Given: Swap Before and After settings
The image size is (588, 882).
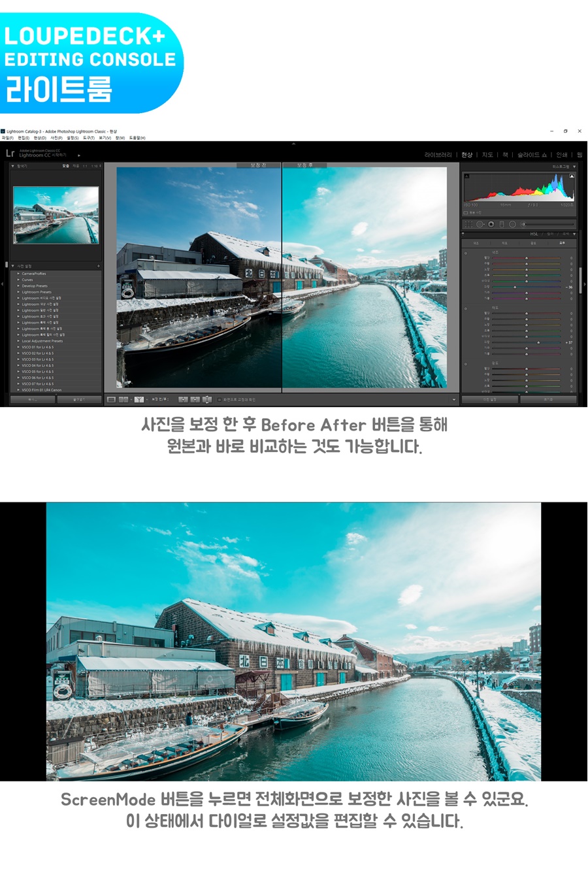Looking at the screenshot, I should coord(207,399).
